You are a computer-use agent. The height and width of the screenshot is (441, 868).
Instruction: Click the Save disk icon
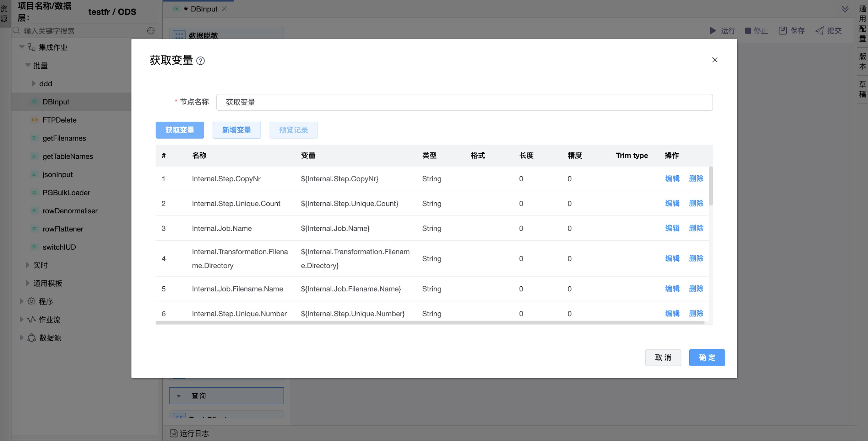[x=782, y=31]
